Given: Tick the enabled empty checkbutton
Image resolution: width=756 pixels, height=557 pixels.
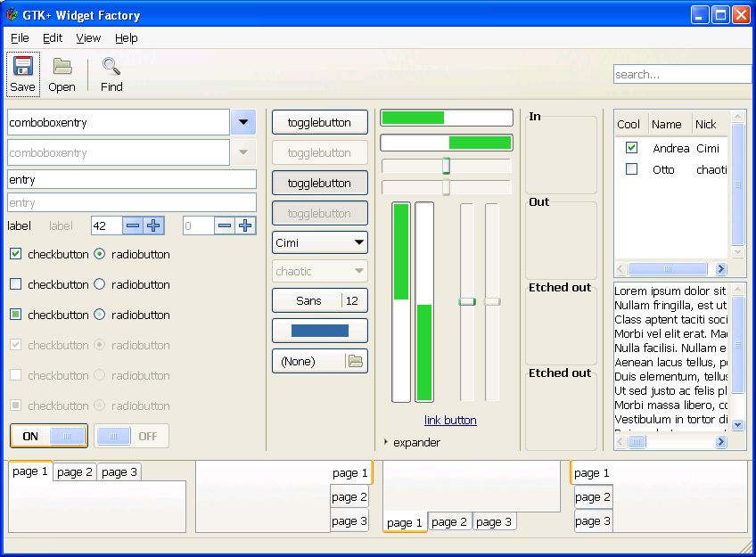Looking at the screenshot, I should 16,284.
